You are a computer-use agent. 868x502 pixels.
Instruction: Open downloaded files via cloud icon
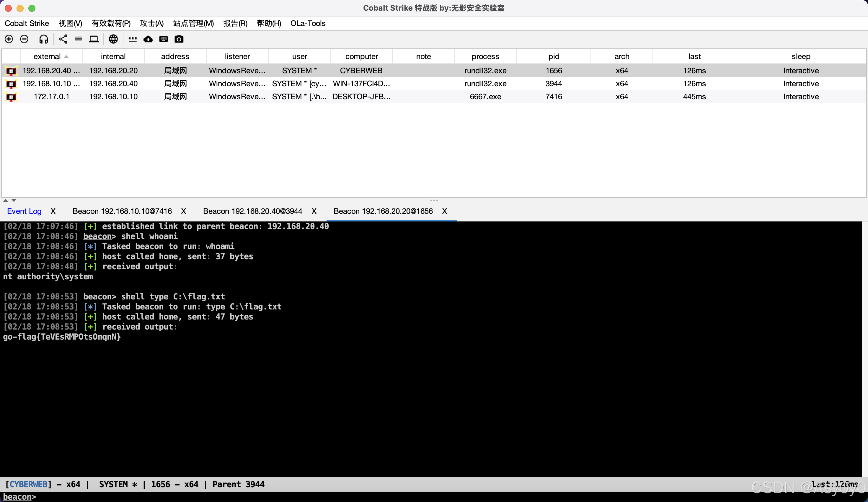click(x=148, y=39)
